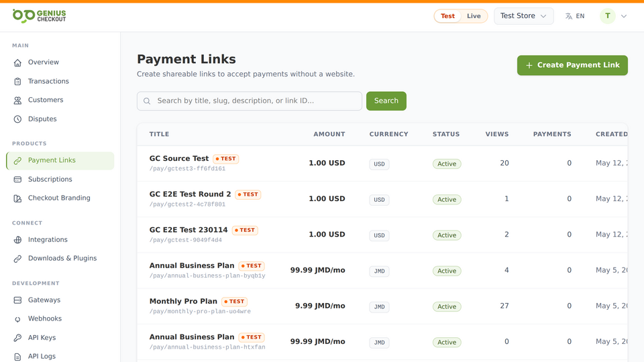Image resolution: width=644 pixels, height=362 pixels.
Task: Go to Downloads & Plugins
Action: (60, 258)
